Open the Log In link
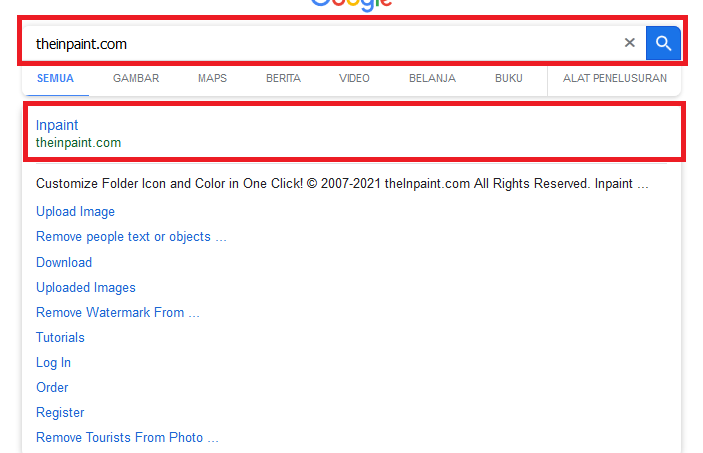Viewport: 703px width, 453px height. tap(53, 362)
